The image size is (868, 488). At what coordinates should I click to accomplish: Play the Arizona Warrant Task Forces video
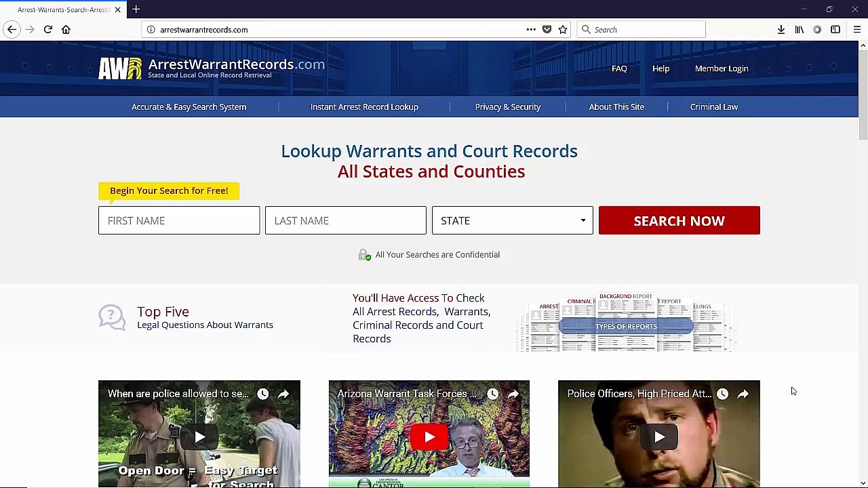coord(429,437)
